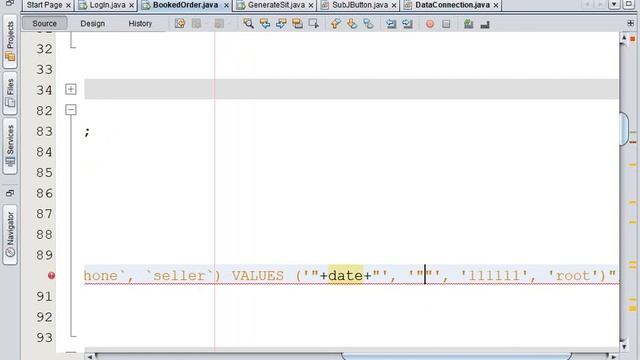This screenshot has width=640, height=360.
Task: Open the document list dropdown arrow
Action: click(x=614, y=4)
